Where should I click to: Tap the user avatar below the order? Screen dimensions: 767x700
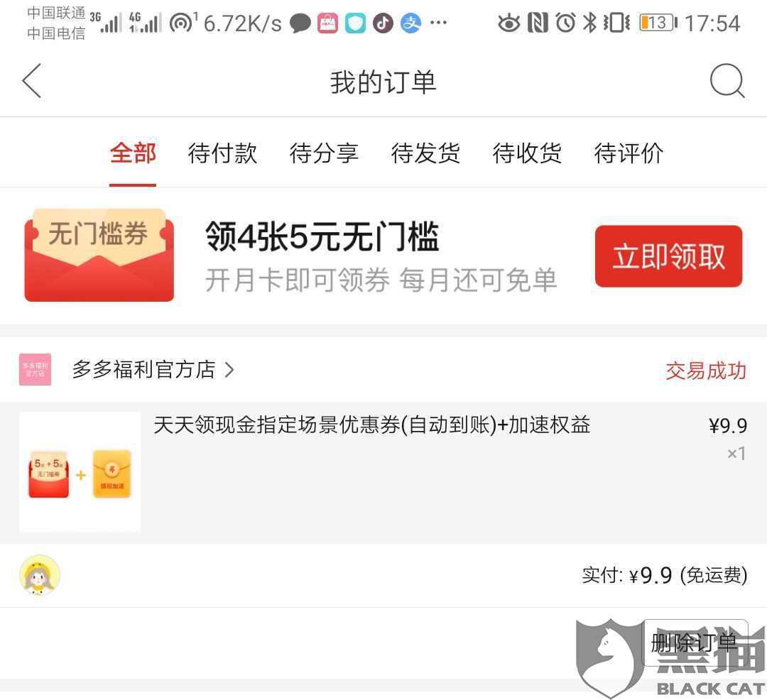(x=40, y=575)
